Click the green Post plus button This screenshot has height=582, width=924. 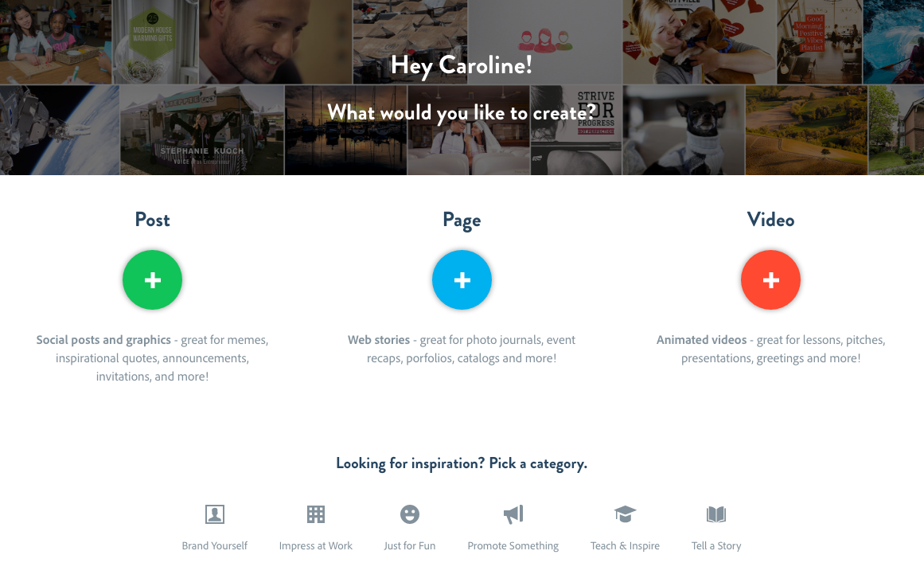[152, 280]
